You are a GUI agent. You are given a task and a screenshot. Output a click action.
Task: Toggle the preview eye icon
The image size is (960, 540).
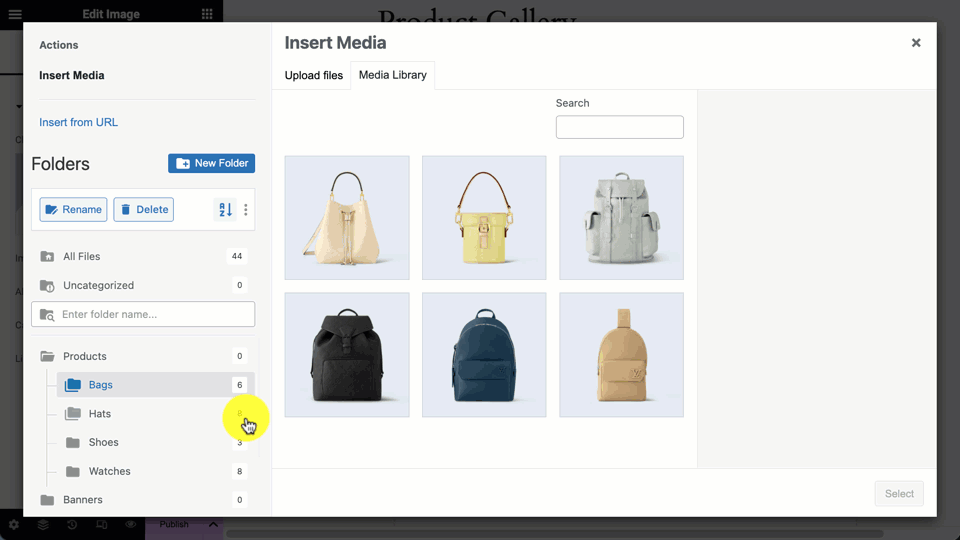pyautogui.click(x=130, y=525)
